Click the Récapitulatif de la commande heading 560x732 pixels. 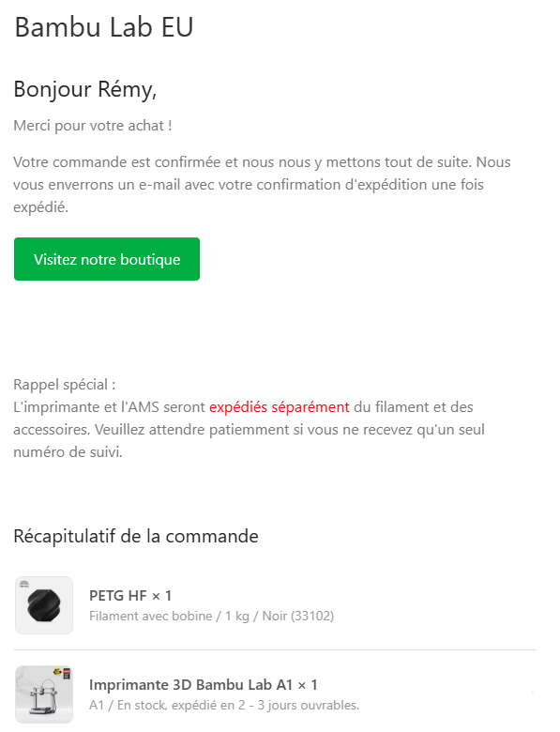[x=136, y=537]
